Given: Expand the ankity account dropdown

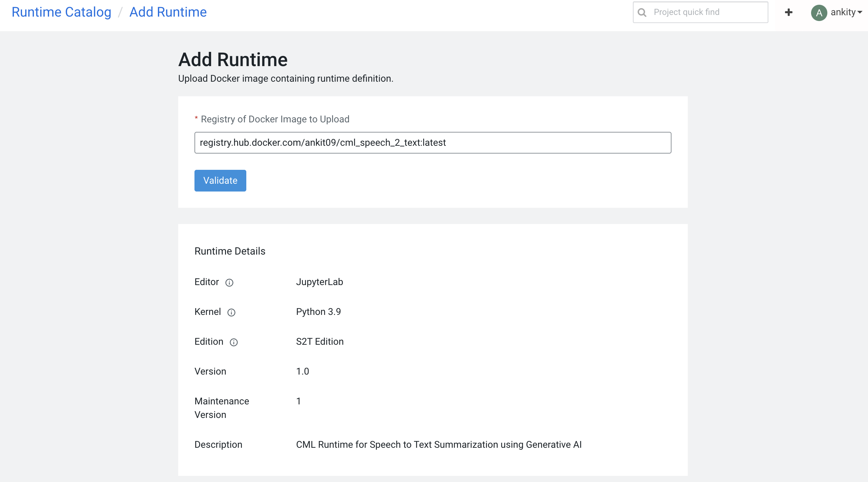Looking at the screenshot, I should coord(846,12).
